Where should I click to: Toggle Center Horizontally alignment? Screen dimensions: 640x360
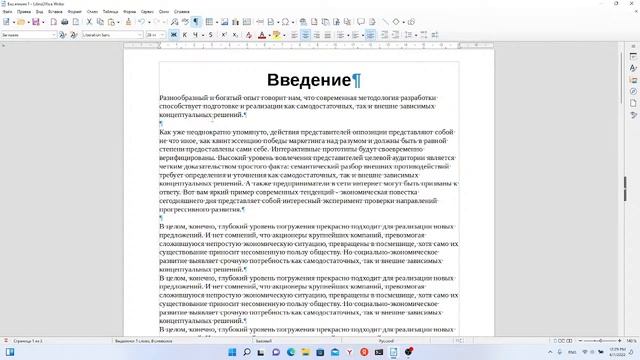305,35
